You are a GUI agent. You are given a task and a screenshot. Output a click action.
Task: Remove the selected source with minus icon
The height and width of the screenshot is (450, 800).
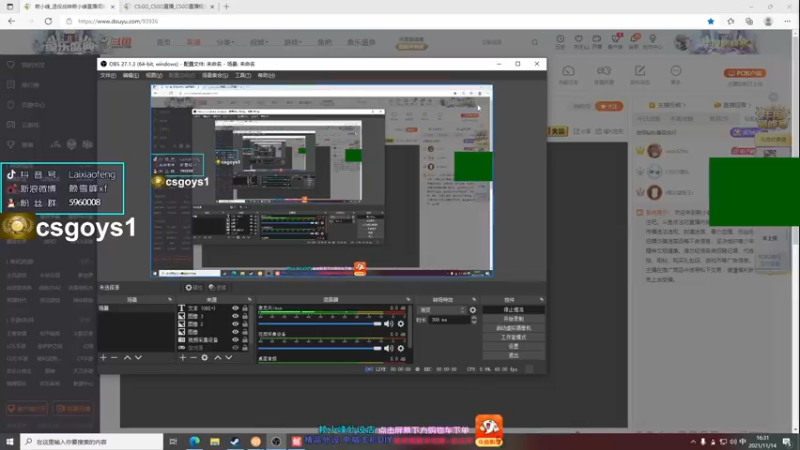[193, 358]
